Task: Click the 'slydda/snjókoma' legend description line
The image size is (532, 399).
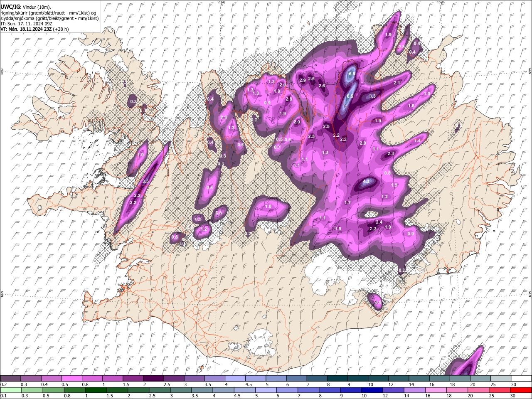Action: click(x=49, y=18)
